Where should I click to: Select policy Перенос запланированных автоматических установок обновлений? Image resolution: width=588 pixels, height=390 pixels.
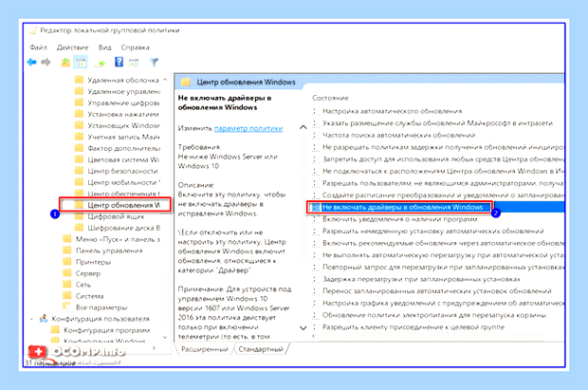pyautogui.click(x=437, y=291)
